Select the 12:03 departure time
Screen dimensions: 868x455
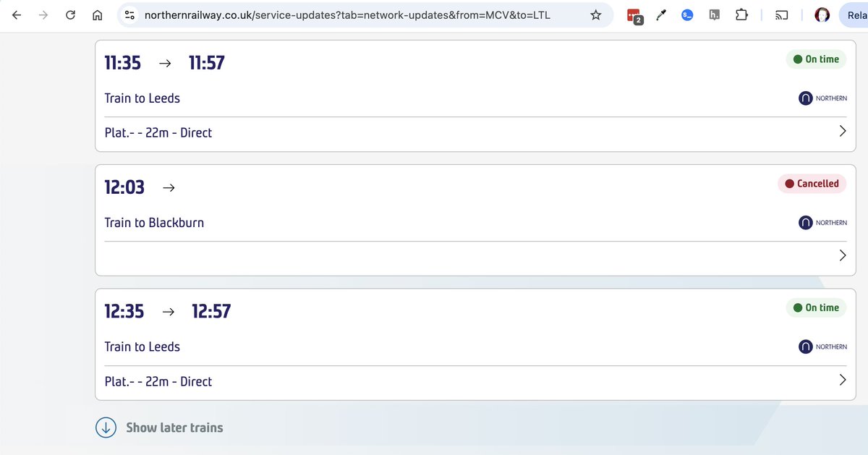point(124,187)
